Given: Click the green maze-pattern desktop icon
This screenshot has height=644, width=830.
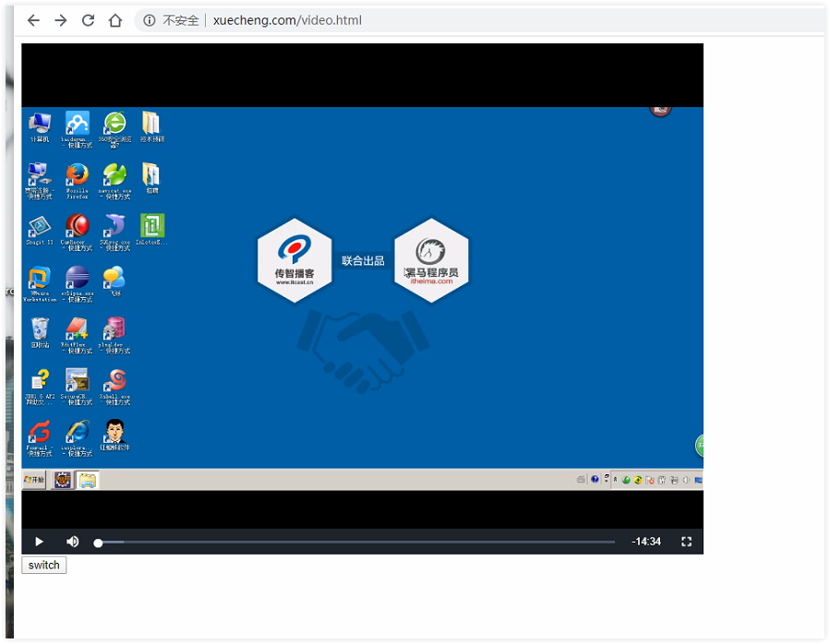Looking at the screenshot, I should point(152,230).
